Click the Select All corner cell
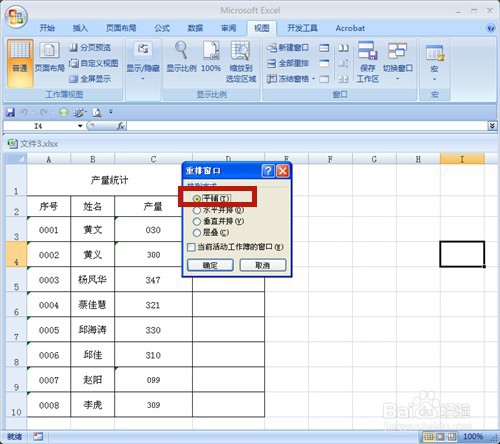This screenshot has width=500, height=444. pos(16,159)
